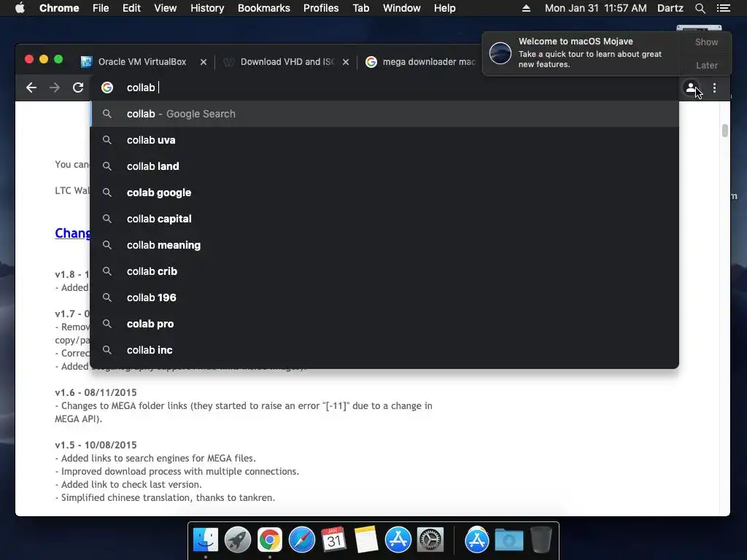Screen dimensions: 747x560
Task: Click the Dartz user name in menu bar
Action: pos(670,8)
